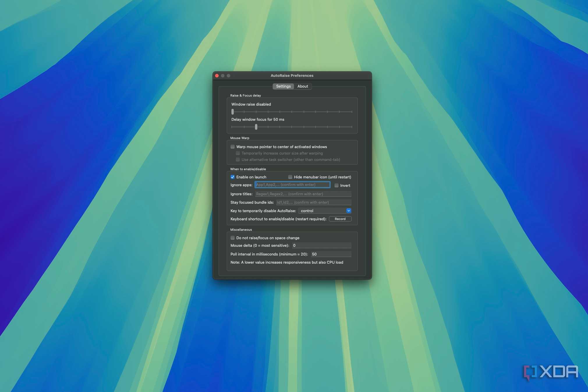
Task: Uncheck Enable on launch
Action: pos(233,177)
